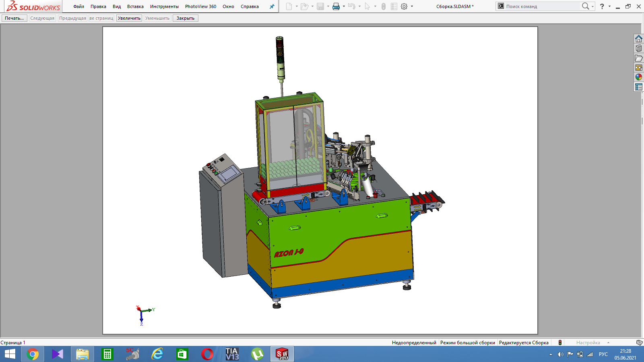
Task: Open the File Explorer task pane tab
Action: pos(639,58)
